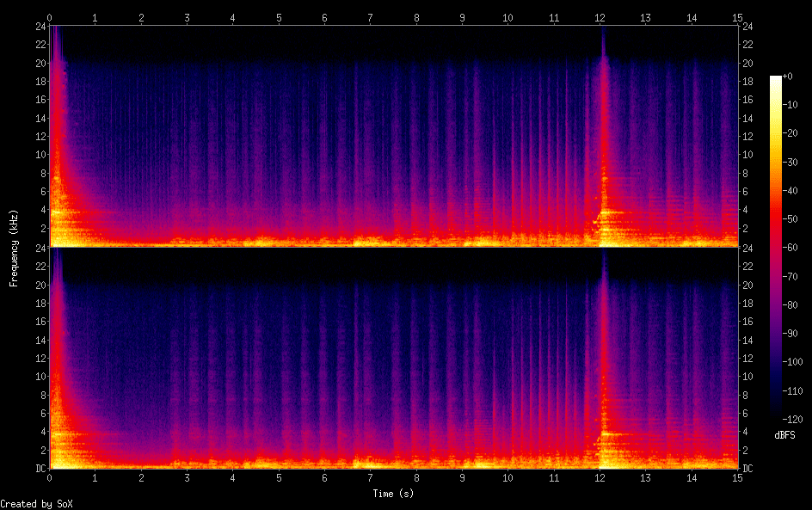Click the 0 tick on the bottom time axis
This screenshot has height=510, width=812.
pyautogui.click(x=51, y=479)
